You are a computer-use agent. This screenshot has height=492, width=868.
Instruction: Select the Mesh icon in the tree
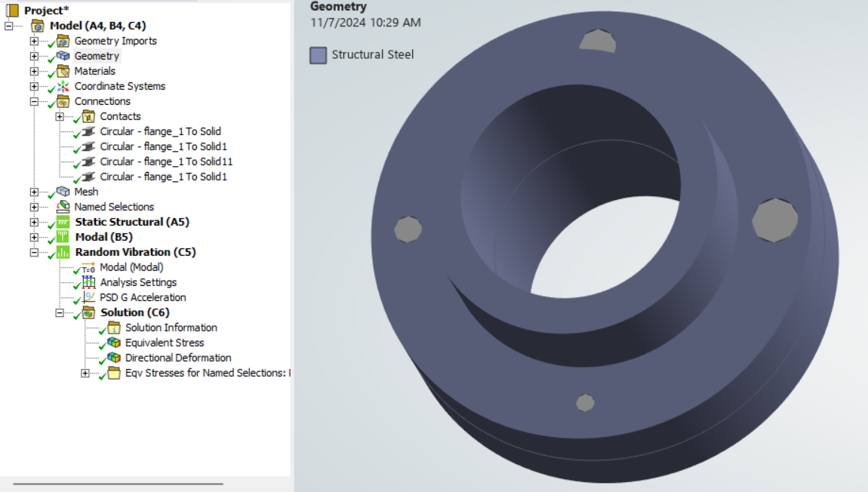pos(63,192)
